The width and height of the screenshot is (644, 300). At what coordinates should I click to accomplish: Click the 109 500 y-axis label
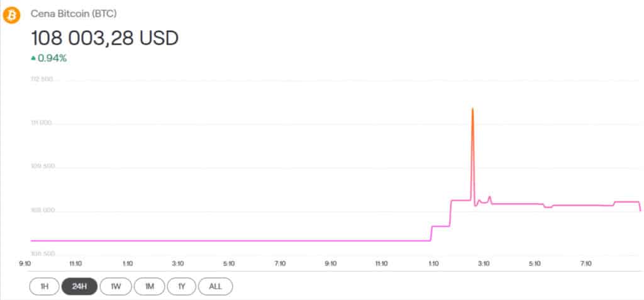42,167
